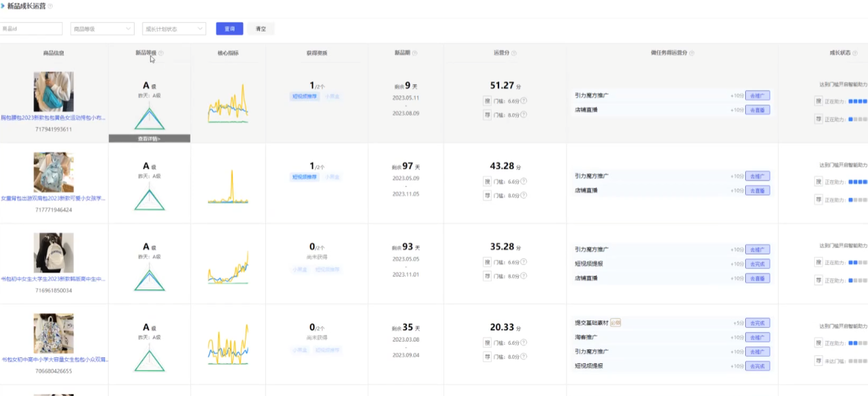The width and height of the screenshot is (868, 396).
Task: Click the 搜 icon under score 43.28
Action: click(x=487, y=181)
